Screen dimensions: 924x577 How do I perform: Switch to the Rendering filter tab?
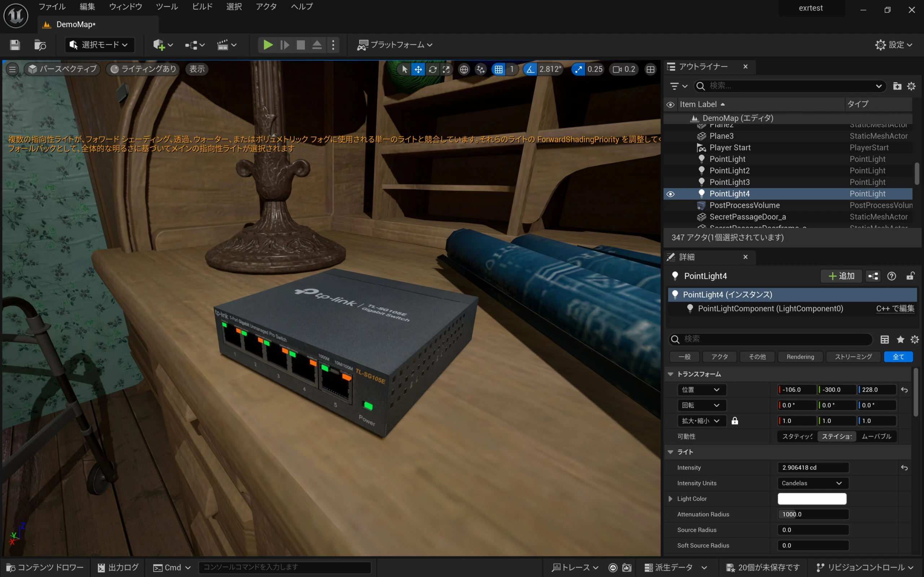(x=800, y=357)
